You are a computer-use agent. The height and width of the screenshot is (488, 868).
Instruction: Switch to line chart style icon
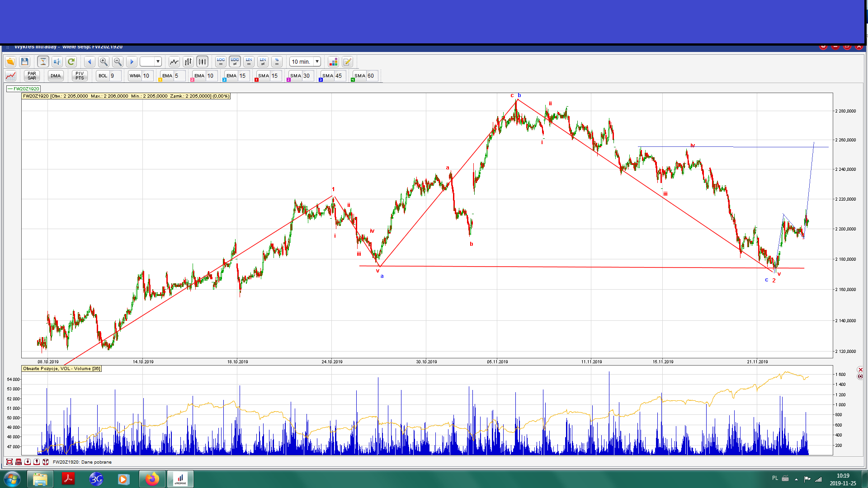click(x=174, y=61)
